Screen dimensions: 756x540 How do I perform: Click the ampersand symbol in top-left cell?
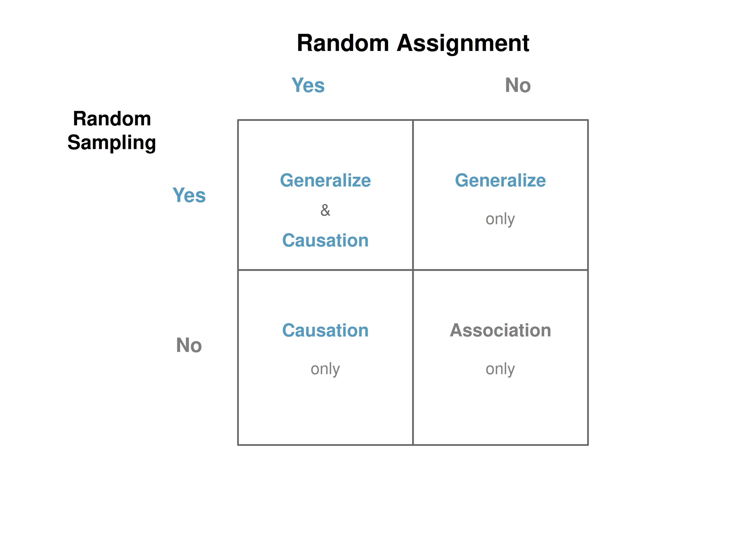pos(325,210)
